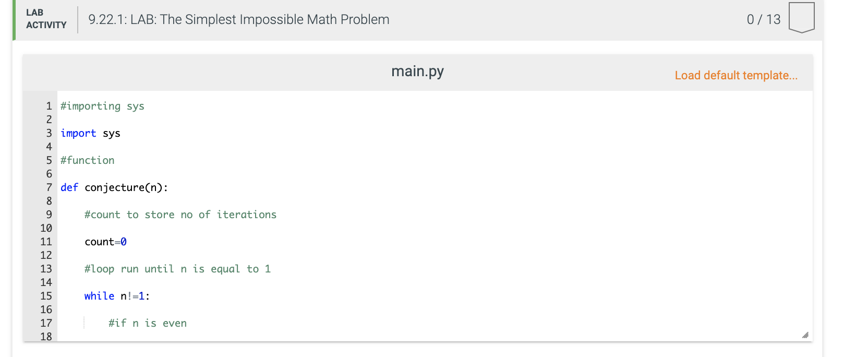
Task: Click line number 7 in the gutter
Action: tap(49, 187)
